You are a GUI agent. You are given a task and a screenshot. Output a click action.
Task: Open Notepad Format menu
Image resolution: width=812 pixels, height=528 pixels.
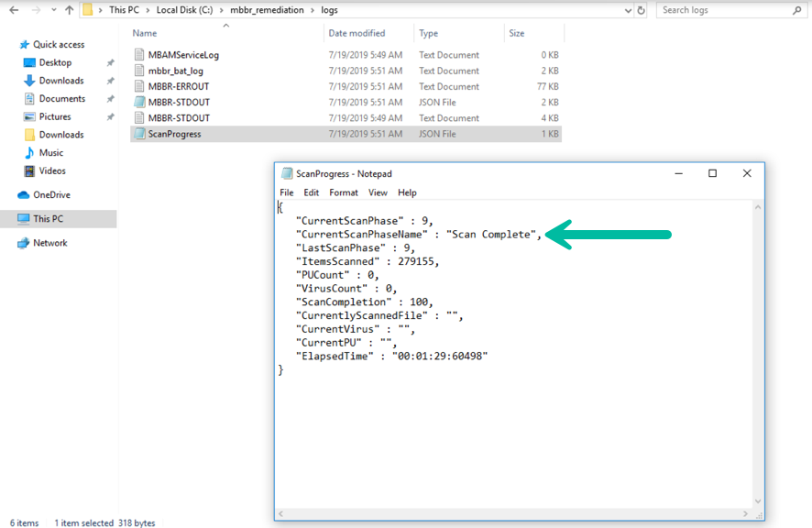coord(344,192)
